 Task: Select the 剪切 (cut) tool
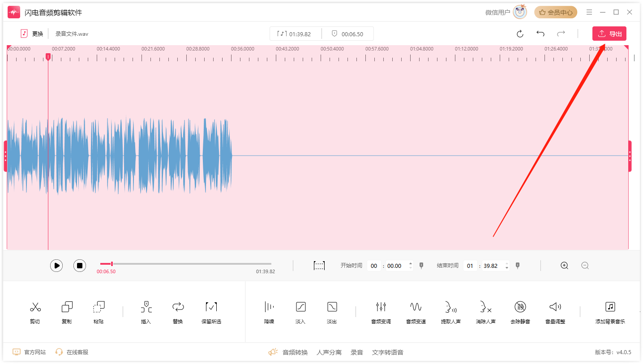coord(35,312)
